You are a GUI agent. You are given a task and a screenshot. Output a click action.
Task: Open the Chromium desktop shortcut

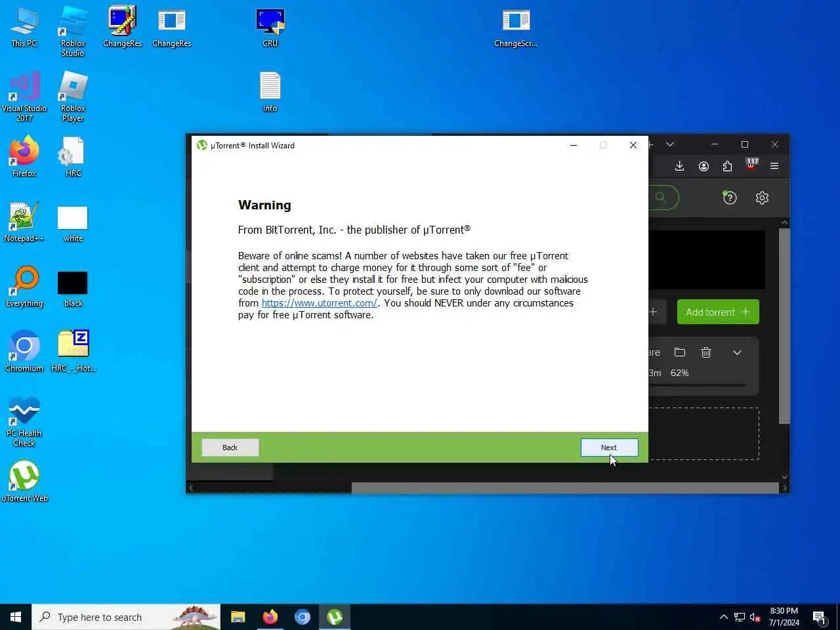pos(24,352)
